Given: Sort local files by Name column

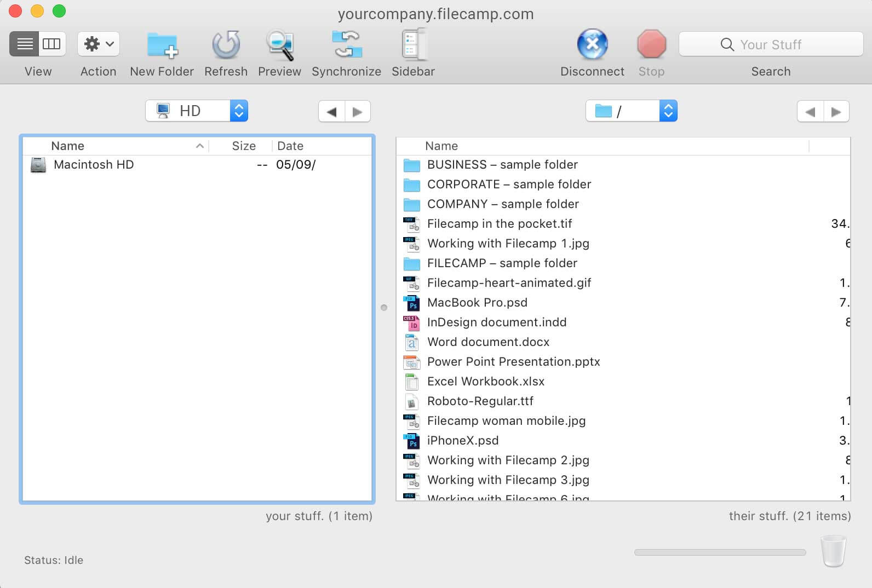Looking at the screenshot, I should (x=67, y=146).
